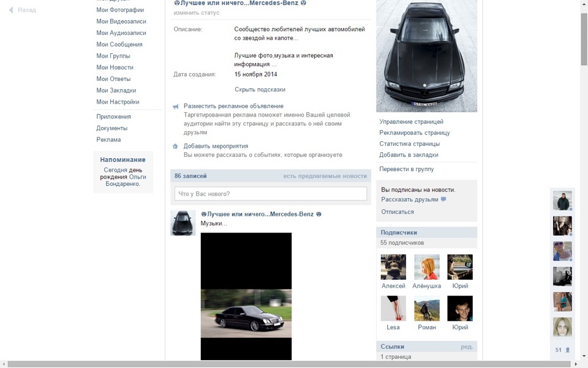Go to Мои Группы

click(113, 56)
